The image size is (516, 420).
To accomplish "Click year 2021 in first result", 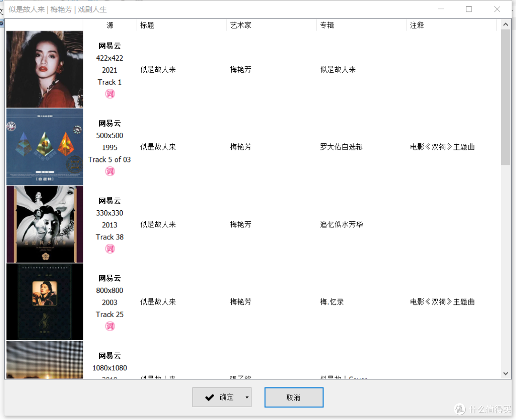I will click(x=109, y=70).
